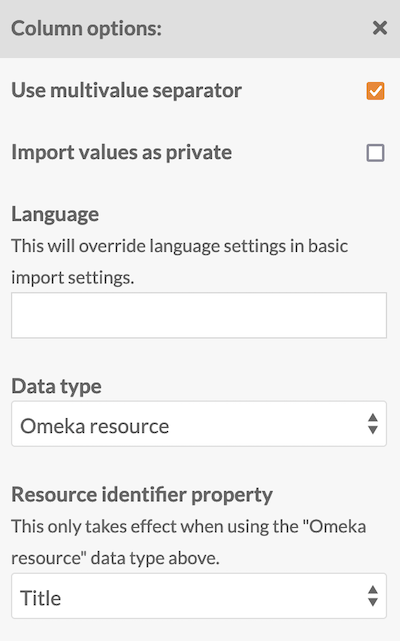This screenshot has width=400, height=641.
Task: Focus the Language text input field
Action: coord(199,315)
